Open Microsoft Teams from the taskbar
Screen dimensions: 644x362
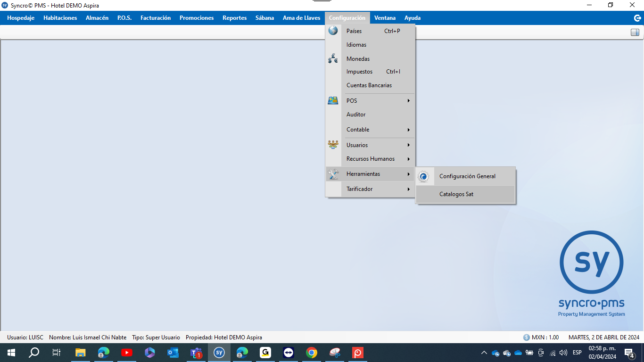tap(196, 353)
